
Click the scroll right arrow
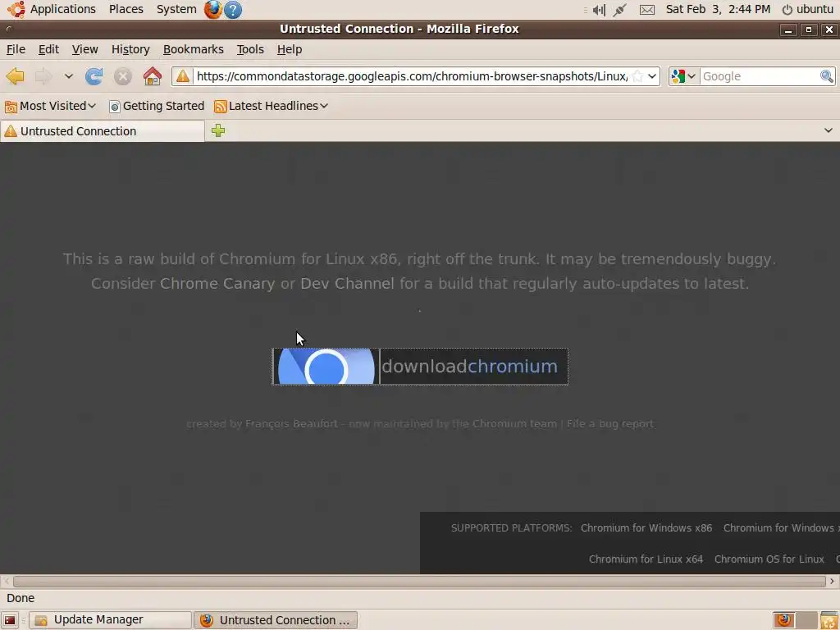[x=832, y=582]
